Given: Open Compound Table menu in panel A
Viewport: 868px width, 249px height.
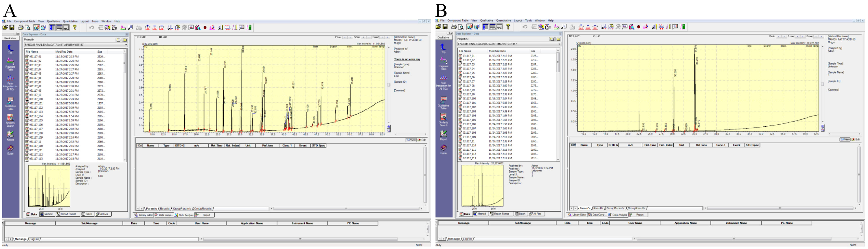Looking at the screenshot, I should [x=25, y=21].
